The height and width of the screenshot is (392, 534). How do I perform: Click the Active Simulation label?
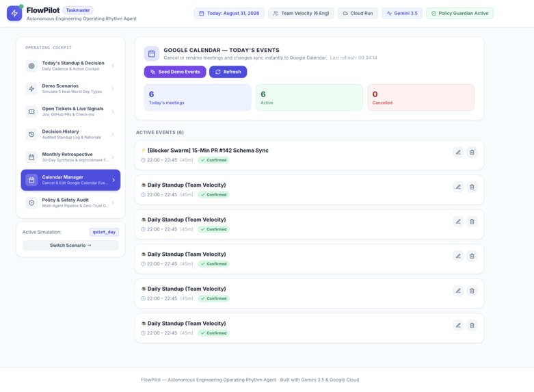point(42,232)
